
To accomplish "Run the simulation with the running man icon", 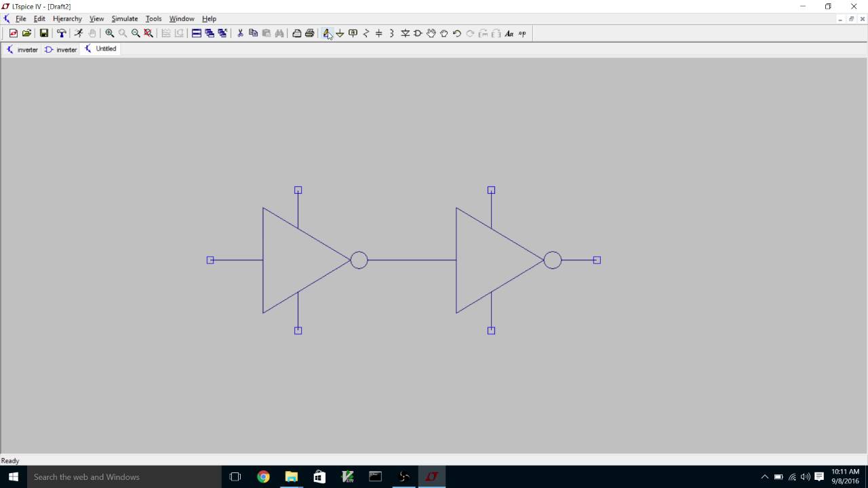I will click(x=79, y=33).
